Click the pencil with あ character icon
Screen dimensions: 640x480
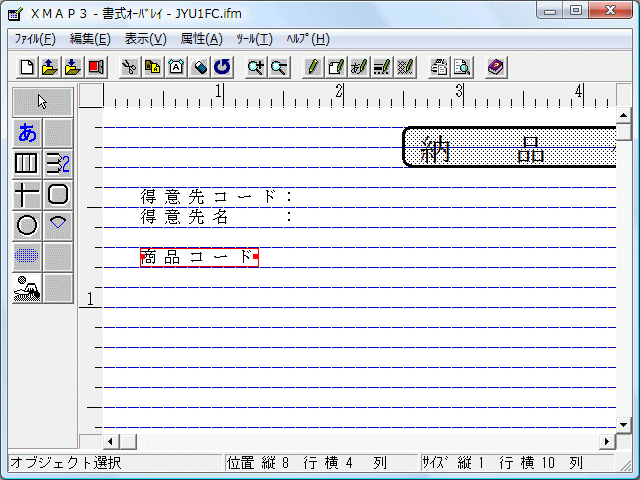pos(359,67)
